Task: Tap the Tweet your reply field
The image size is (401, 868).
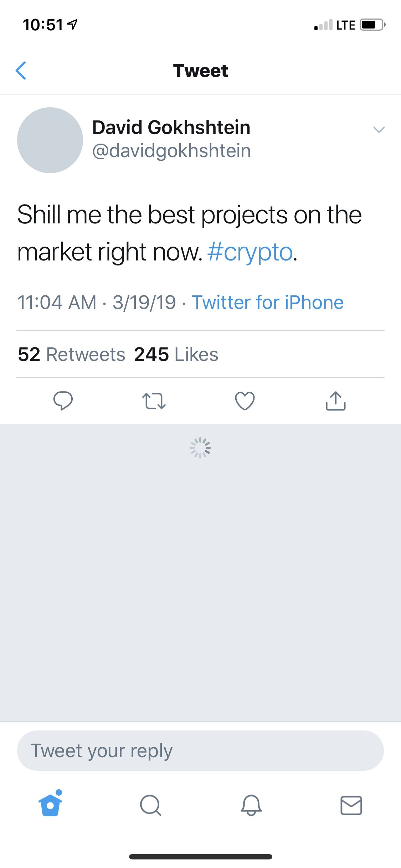Action: [200, 750]
